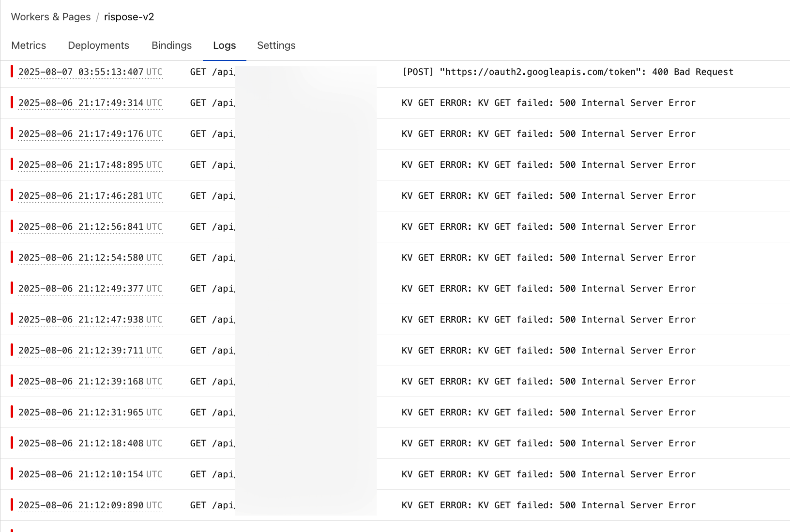790x532 pixels.
Task: Click the red error indicator on the first log row
Action: (12, 72)
